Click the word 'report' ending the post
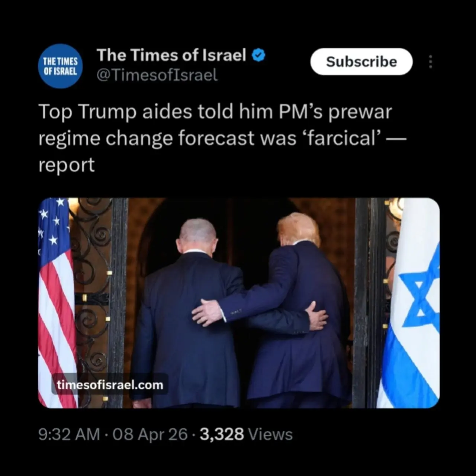 tap(67, 165)
